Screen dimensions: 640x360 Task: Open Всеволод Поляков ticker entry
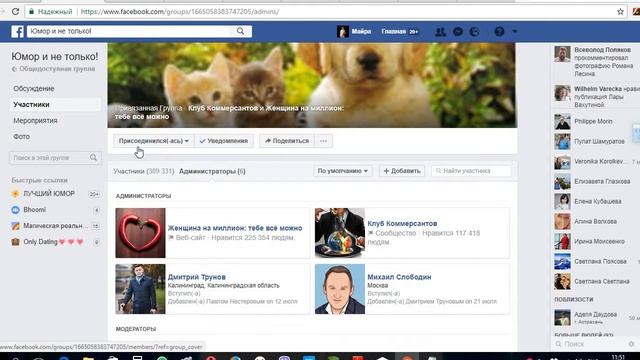pos(596,62)
